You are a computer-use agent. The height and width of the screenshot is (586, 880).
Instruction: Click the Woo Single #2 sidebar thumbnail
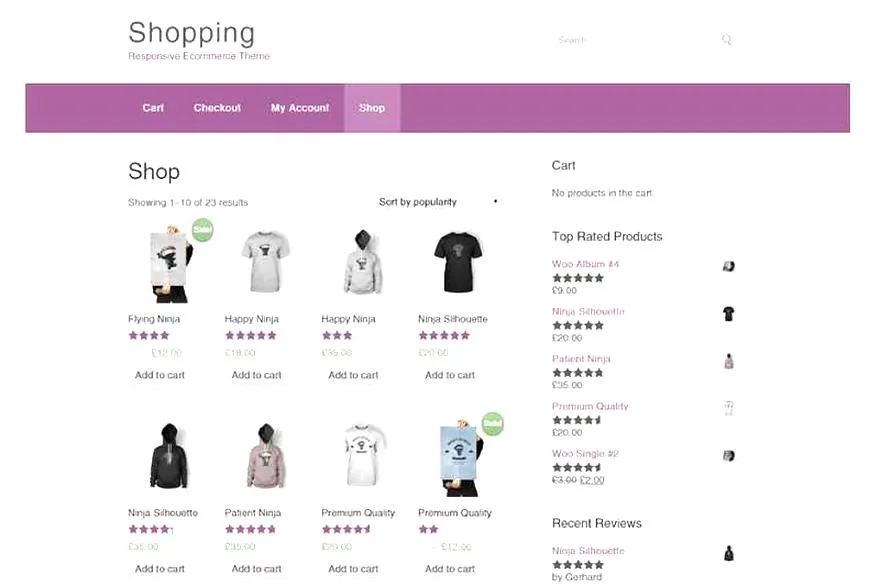click(729, 456)
